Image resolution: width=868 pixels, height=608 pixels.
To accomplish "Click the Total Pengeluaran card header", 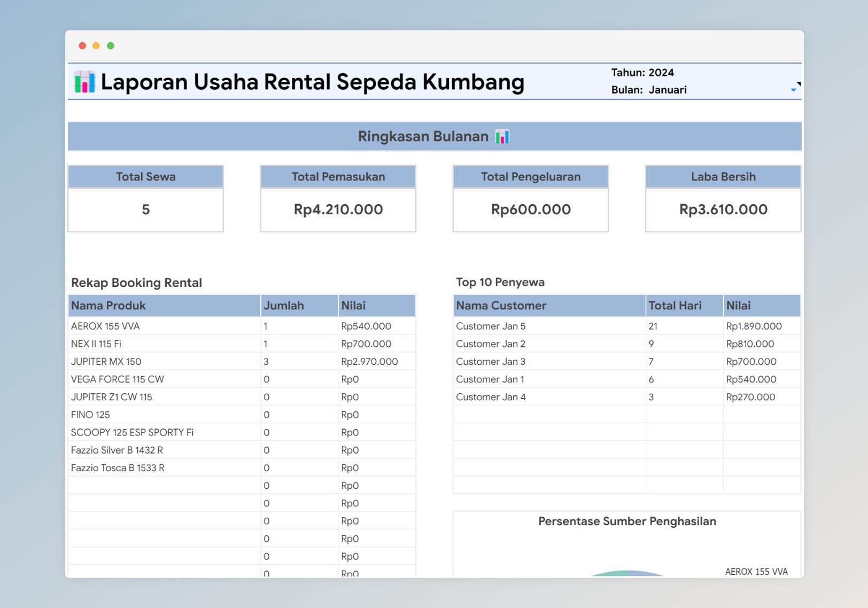I will tap(530, 177).
